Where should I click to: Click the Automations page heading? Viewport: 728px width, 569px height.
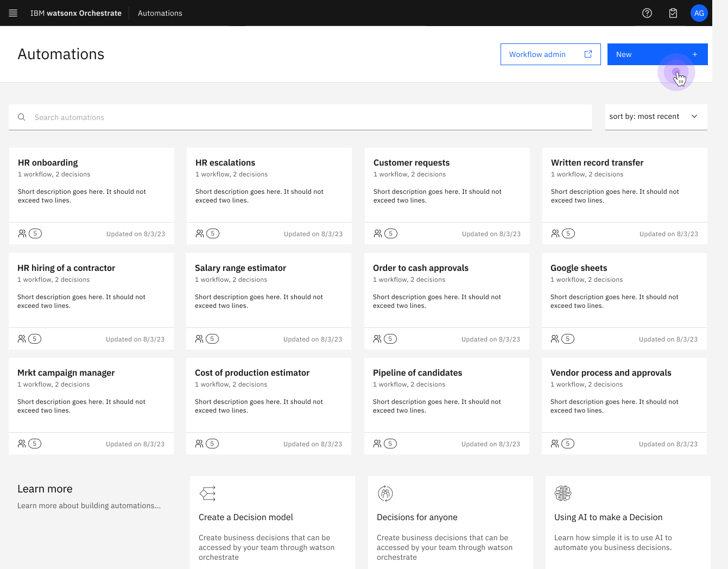(x=61, y=54)
